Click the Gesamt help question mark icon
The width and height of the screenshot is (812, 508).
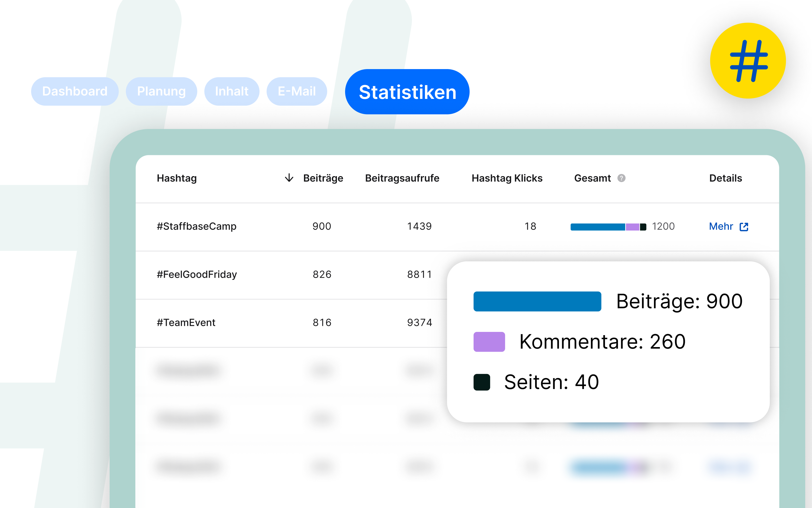point(621,178)
